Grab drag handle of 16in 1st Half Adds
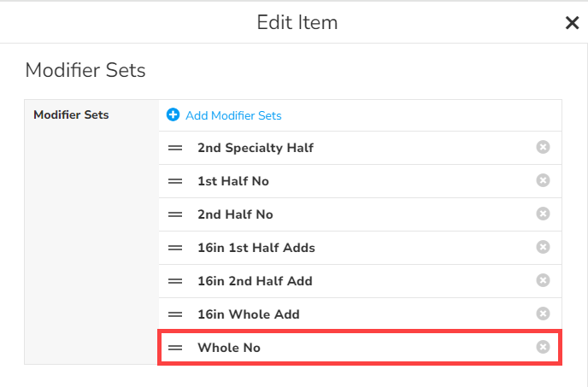 pyautogui.click(x=175, y=248)
